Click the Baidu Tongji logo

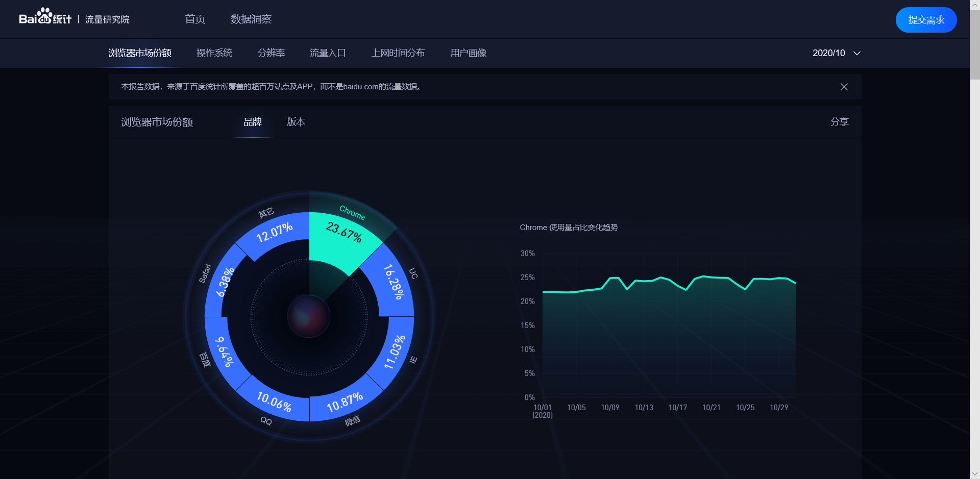click(45, 16)
